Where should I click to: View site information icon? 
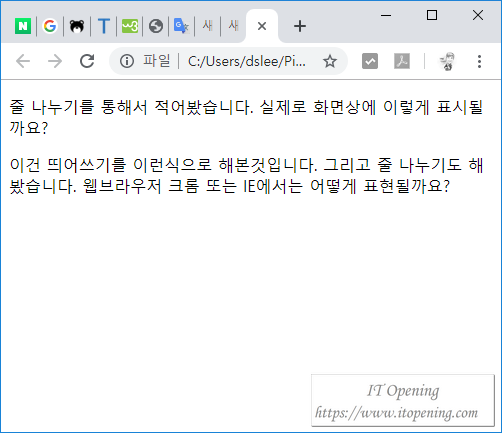click(x=127, y=61)
